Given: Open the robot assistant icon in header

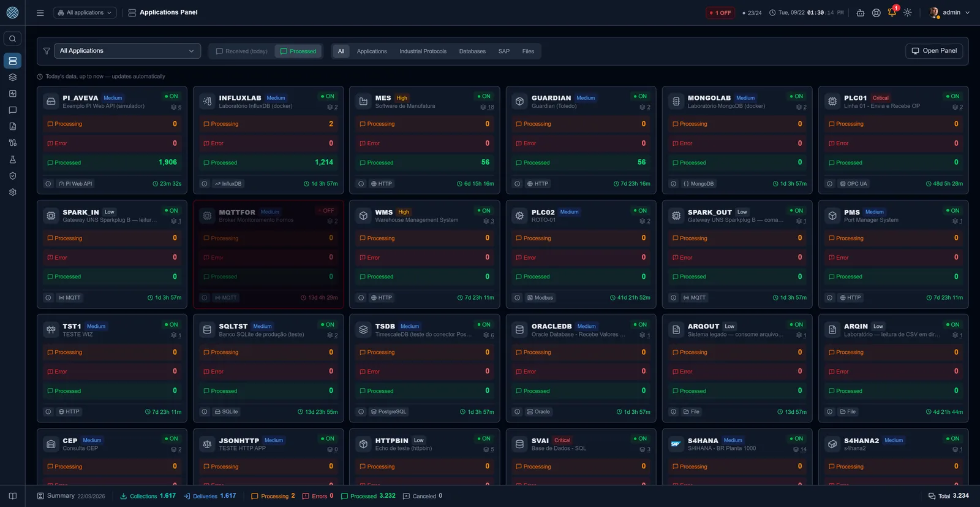Looking at the screenshot, I should (861, 12).
